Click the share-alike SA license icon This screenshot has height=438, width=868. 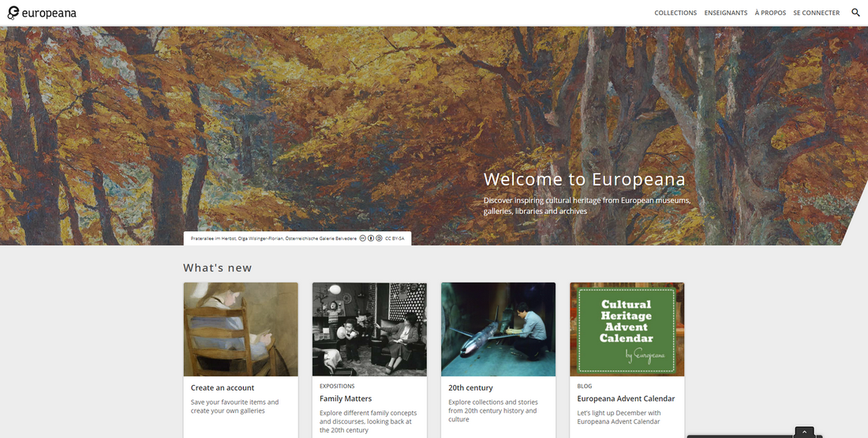tap(379, 238)
